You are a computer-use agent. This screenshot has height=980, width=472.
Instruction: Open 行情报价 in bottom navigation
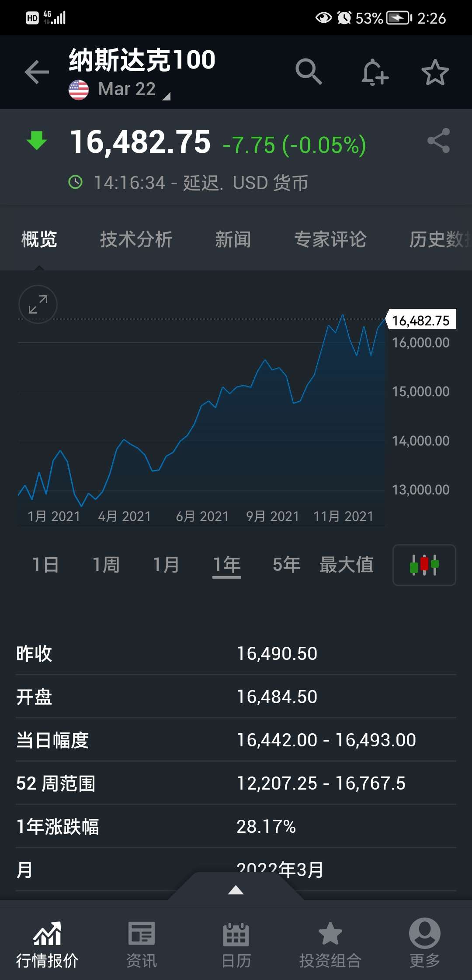tap(47, 944)
